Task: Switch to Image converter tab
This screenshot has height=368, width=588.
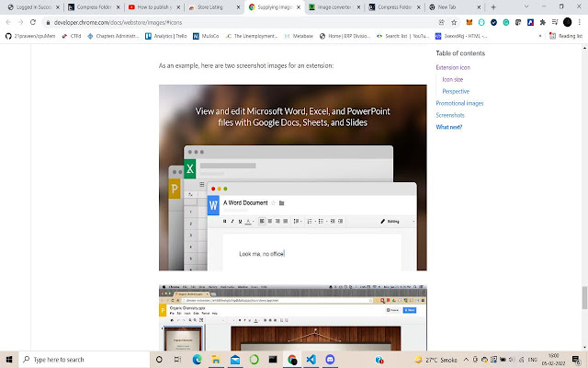Action: [334, 7]
